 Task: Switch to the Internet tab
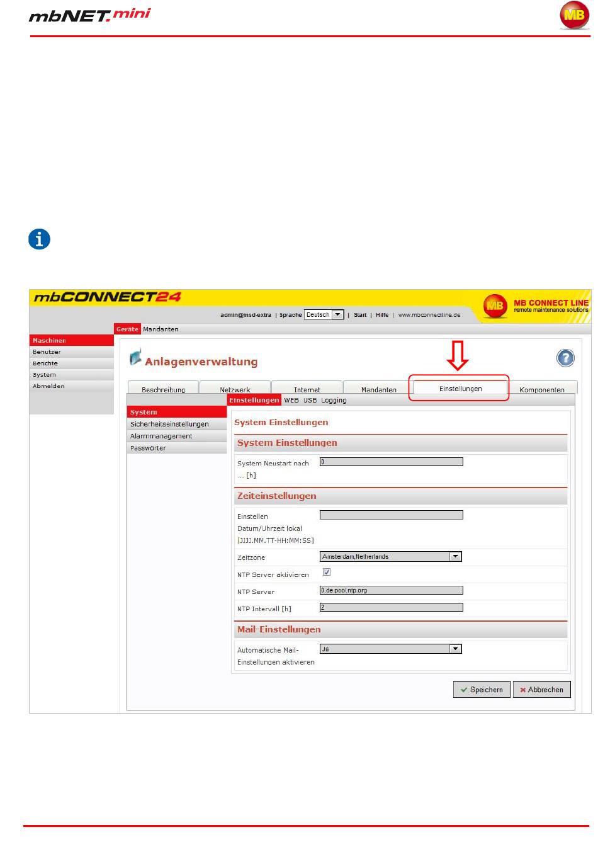coord(307,389)
